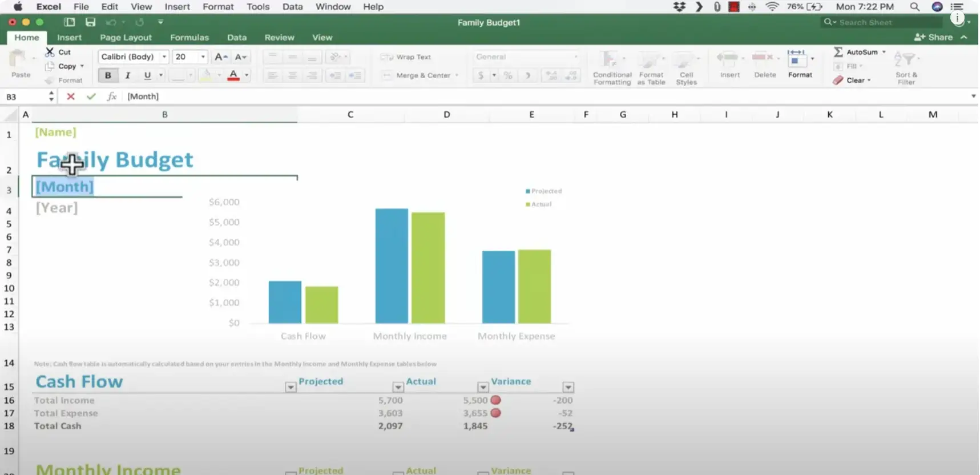This screenshot has width=980, height=475.
Task: Toggle Underline formatting
Action: (x=147, y=75)
